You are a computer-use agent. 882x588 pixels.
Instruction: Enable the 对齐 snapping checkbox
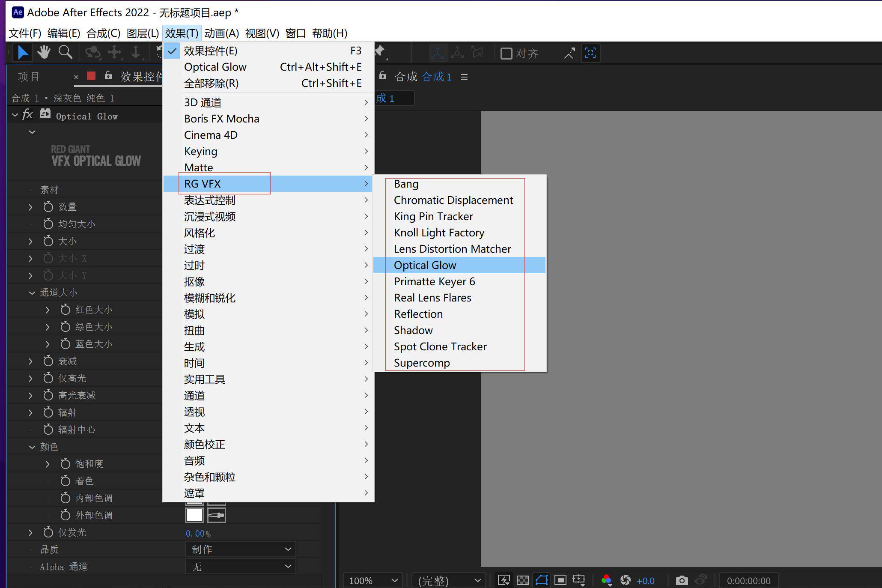[x=507, y=53]
